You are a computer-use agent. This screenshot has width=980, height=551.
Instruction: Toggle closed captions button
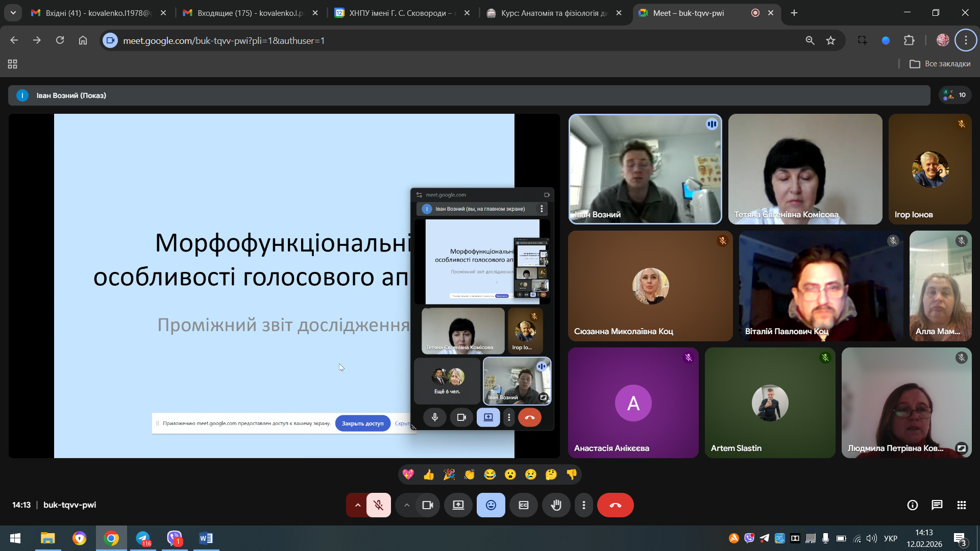point(523,505)
